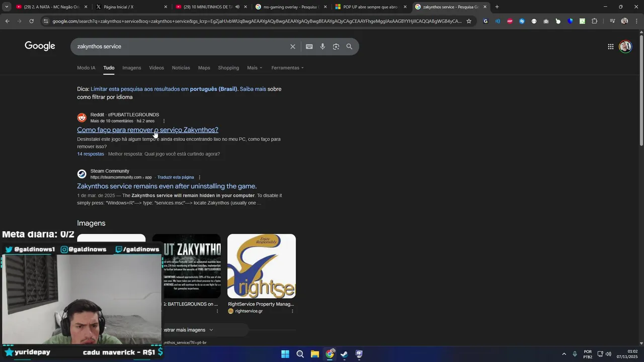Open 14 respostas link
The width and height of the screenshot is (644, 362).
coord(91,154)
